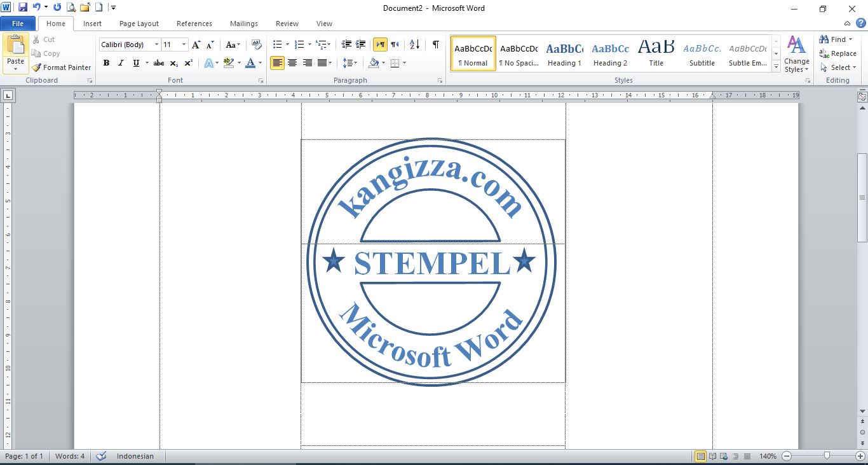The width and height of the screenshot is (868, 465).
Task: Open the References tab
Action: (194, 24)
